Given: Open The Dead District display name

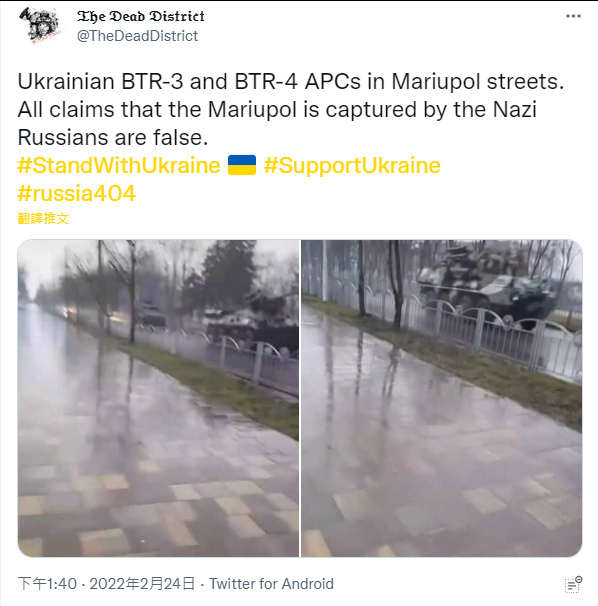Looking at the screenshot, I should [141, 16].
